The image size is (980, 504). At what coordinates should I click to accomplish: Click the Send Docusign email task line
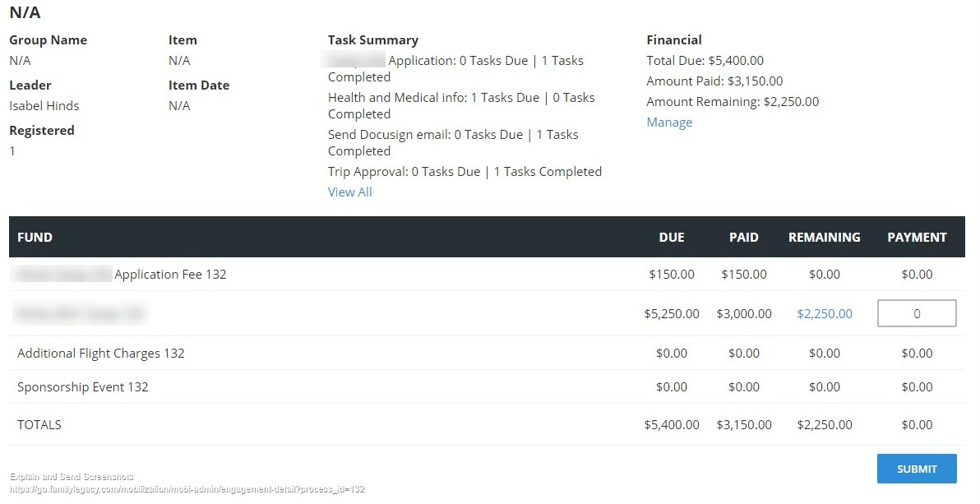point(452,135)
